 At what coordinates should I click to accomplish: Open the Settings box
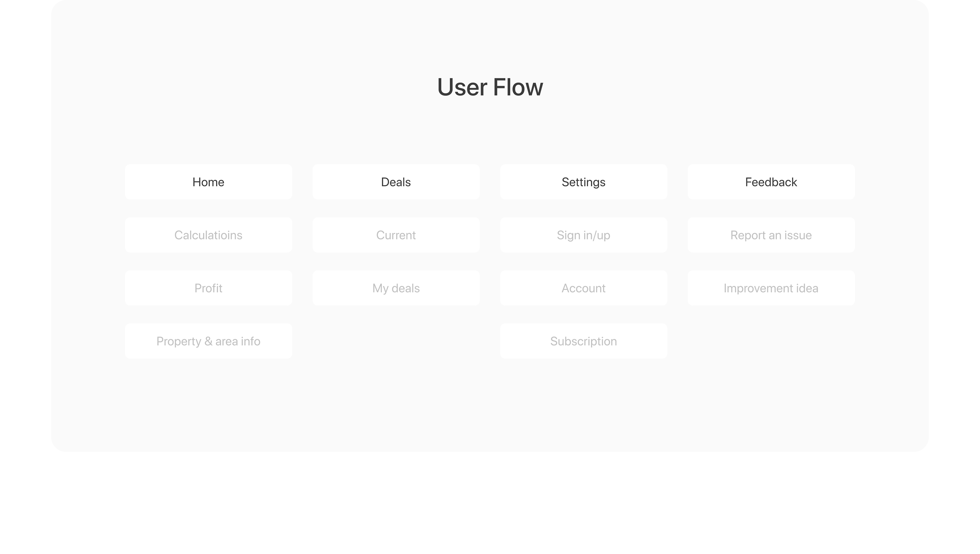point(583,182)
